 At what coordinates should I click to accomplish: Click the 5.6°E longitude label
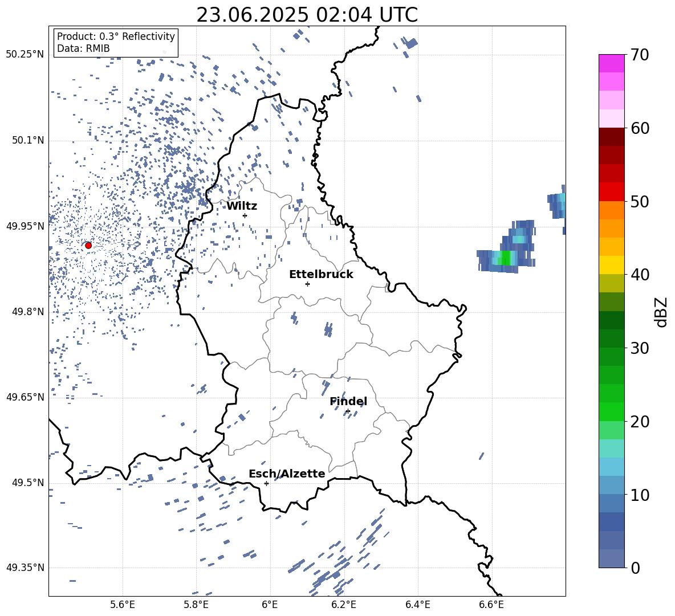click(x=123, y=605)
